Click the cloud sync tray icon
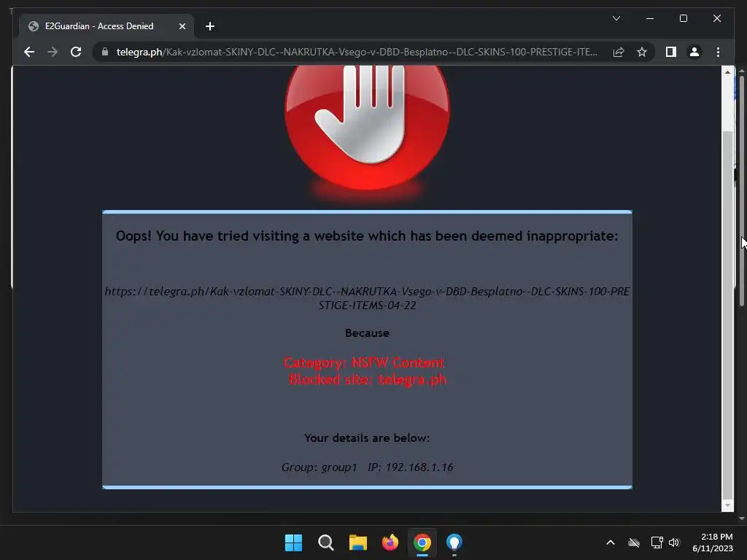The height and width of the screenshot is (560, 747). pos(634,542)
